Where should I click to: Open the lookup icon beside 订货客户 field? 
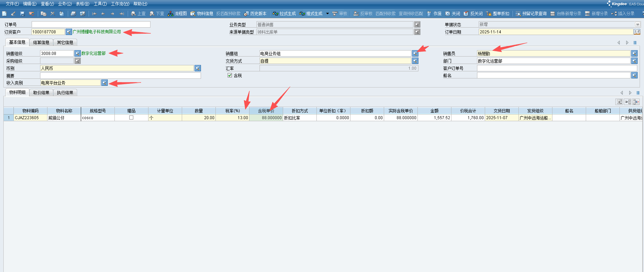click(x=69, y=32)
